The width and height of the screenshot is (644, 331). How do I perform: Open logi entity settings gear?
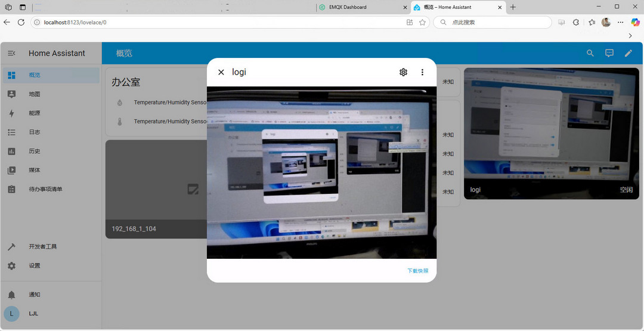tap(403, 72)
